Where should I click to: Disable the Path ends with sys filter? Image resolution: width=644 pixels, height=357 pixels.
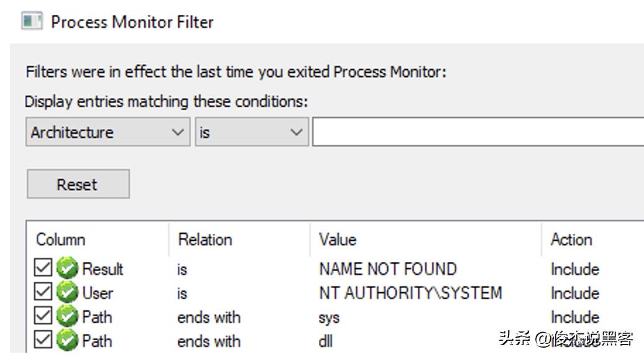pyautogui.click(x=43, y=317)
